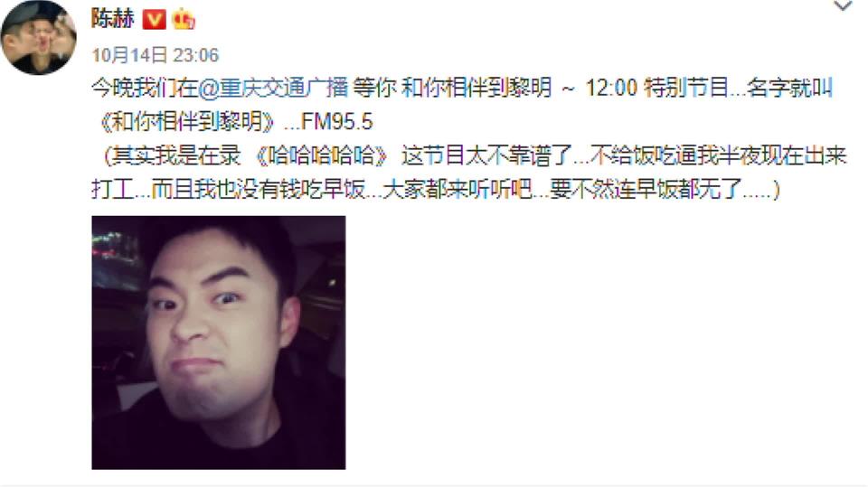Click the phrase 这节目太不靠谱了

[486, 156]
